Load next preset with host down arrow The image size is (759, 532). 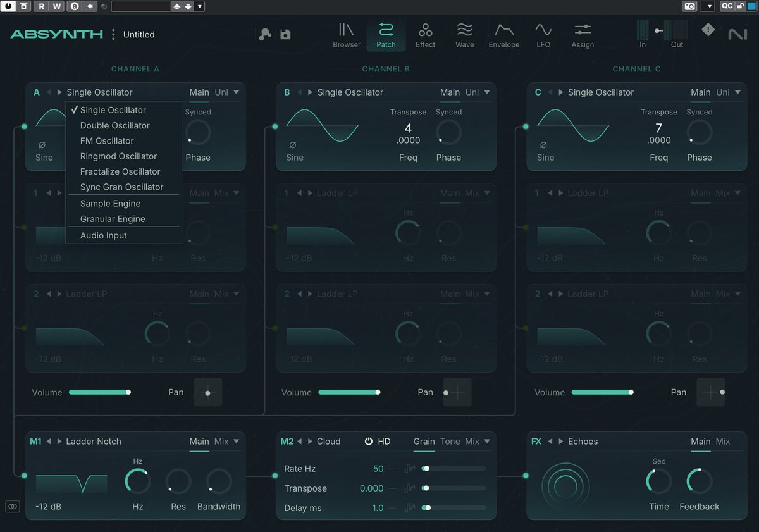click(188, 6)
